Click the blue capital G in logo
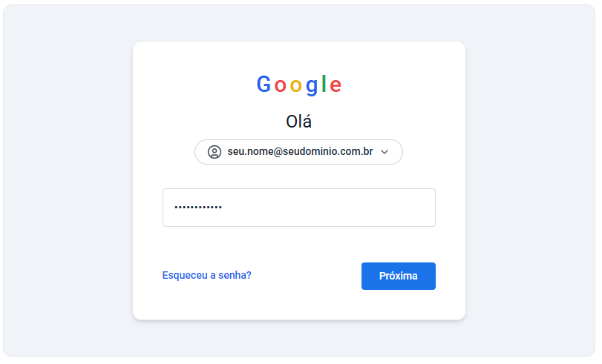Image resolution: width=602 pixels, height=364 pixels. point(264,85)
